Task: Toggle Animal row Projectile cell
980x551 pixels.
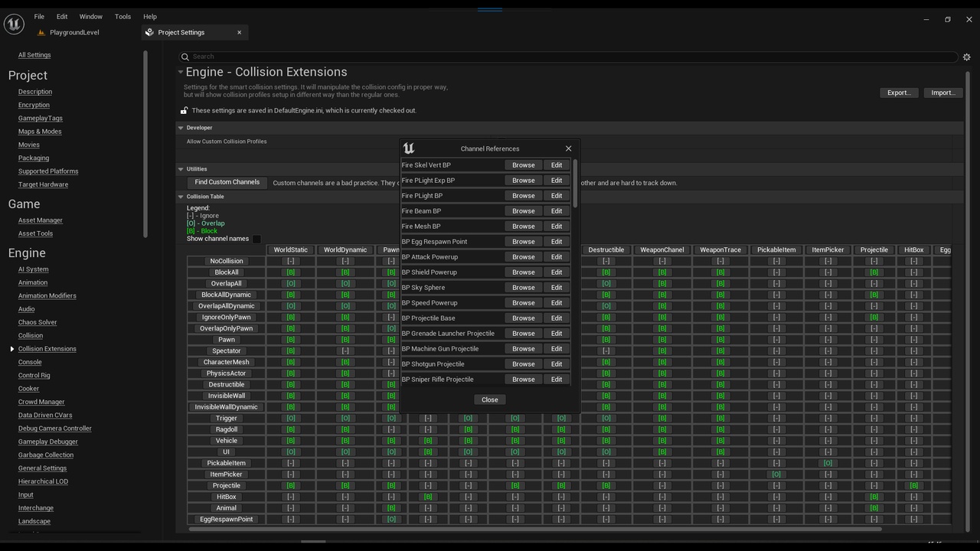Action: (874, 508)
